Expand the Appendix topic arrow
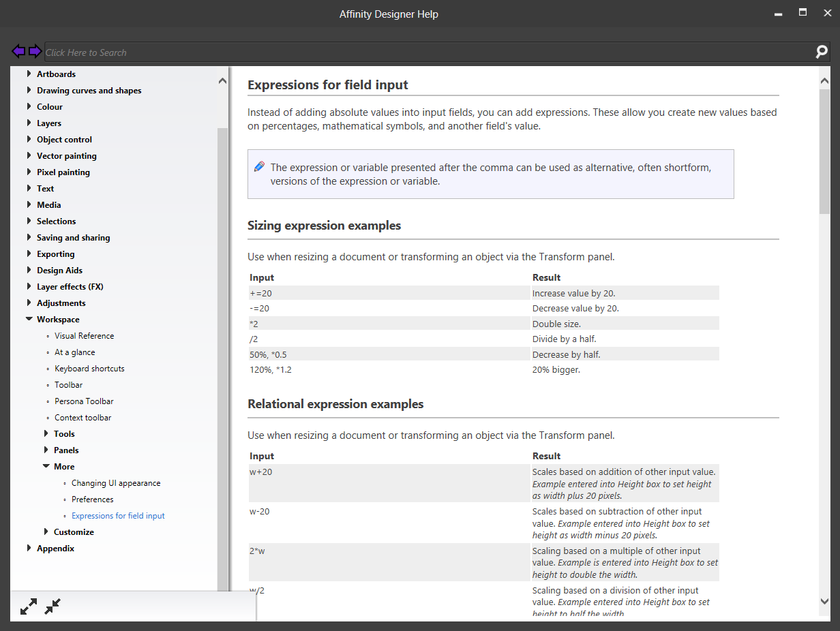Screen dimensions: 840x631 29,548
